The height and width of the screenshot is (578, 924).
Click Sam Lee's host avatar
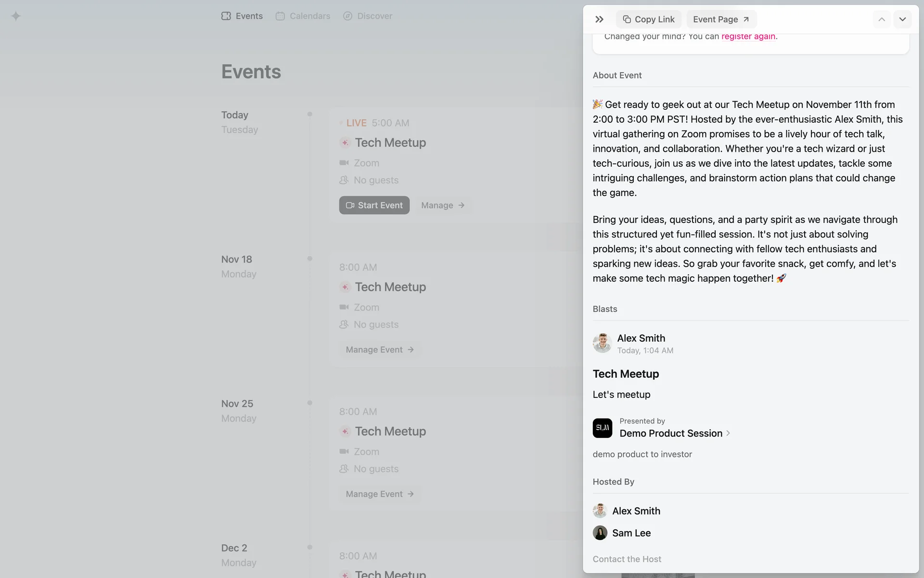point(600,533)
